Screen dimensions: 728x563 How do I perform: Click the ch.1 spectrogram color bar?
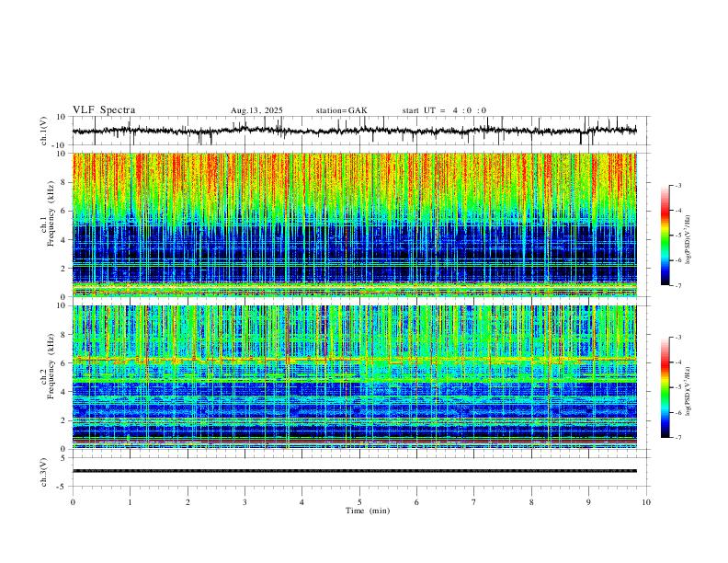[x=665, y=236]
